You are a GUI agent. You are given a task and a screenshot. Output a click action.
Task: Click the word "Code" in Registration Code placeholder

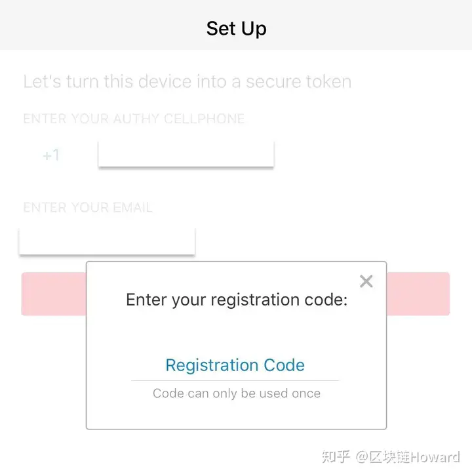coord(284,365)
